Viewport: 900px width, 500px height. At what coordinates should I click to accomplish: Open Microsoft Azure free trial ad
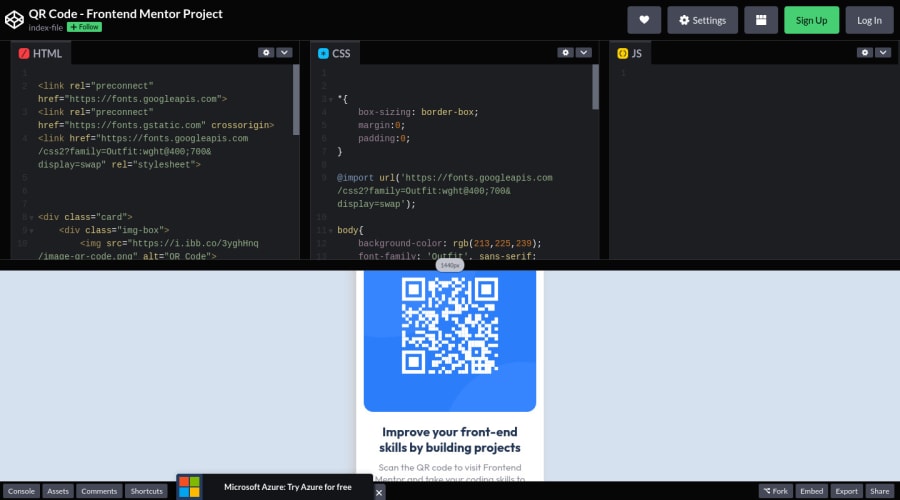pyautogui.click(x=288, y=487)
